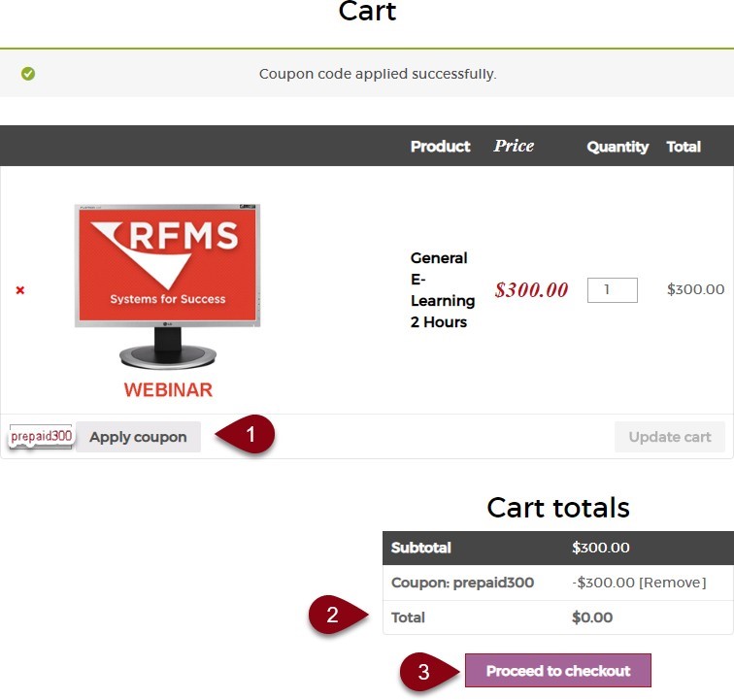The height and width of the screenshot is (700, 734).
Task: Click the Product column header
Action: [x=440, y=147]
